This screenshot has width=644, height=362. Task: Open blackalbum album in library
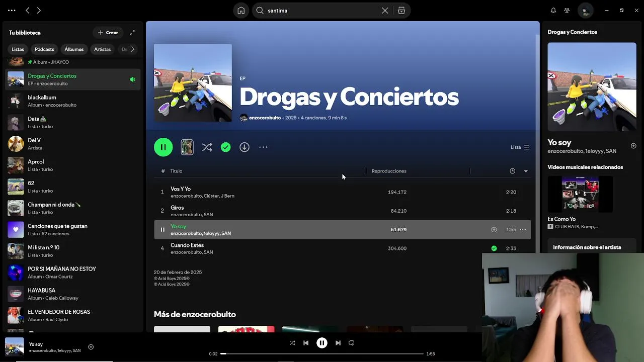click(73, 101)
